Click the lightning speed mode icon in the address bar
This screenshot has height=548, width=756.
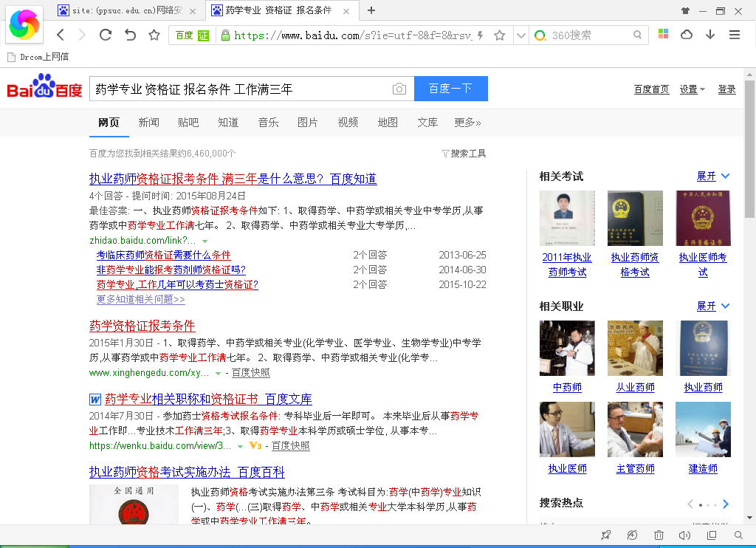480,35
